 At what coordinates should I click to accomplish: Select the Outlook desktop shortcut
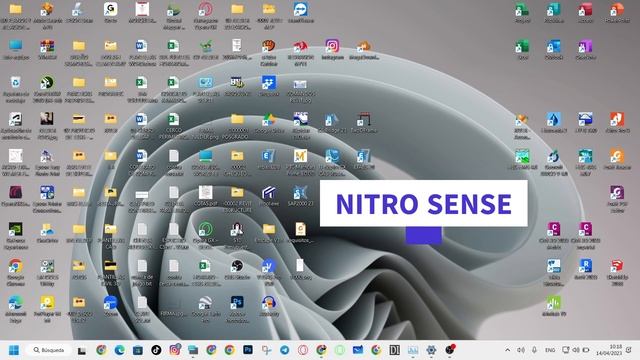(553, 46)
